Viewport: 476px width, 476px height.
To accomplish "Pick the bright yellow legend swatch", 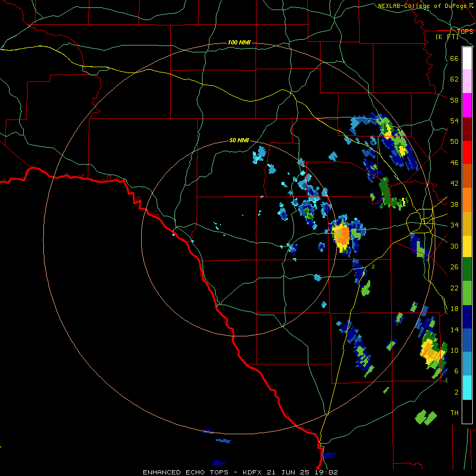I will pos(467,246).
